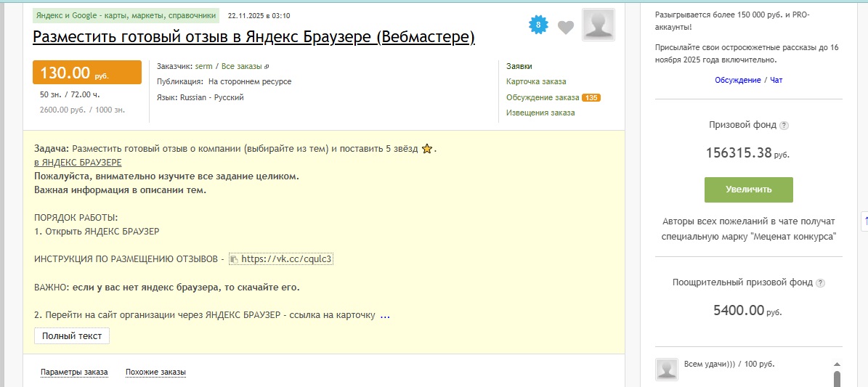Click help icon beside Поощрительный призовой фонд
The image size is (868, 387).
pyautogui.click(x=820, y=283)
